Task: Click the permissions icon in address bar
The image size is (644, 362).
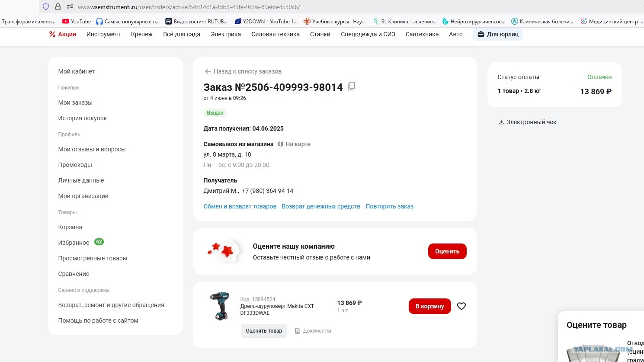Action: (x=70, y=6)
